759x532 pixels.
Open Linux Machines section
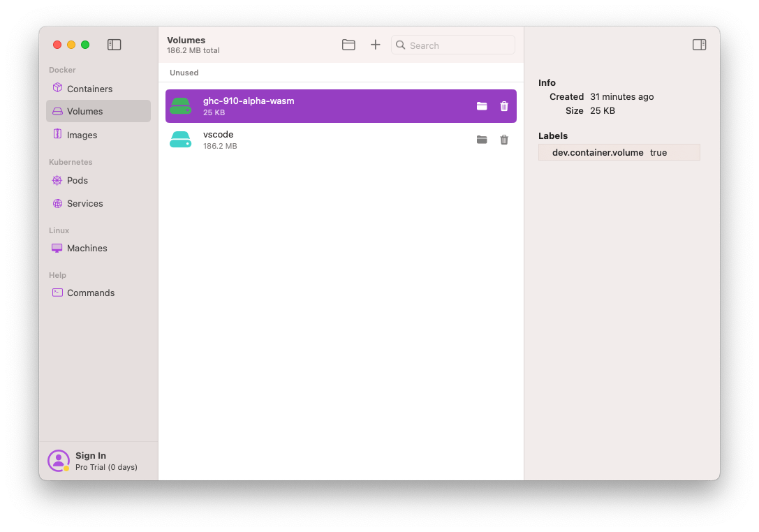pyautogui.click(x=98, y=249)
